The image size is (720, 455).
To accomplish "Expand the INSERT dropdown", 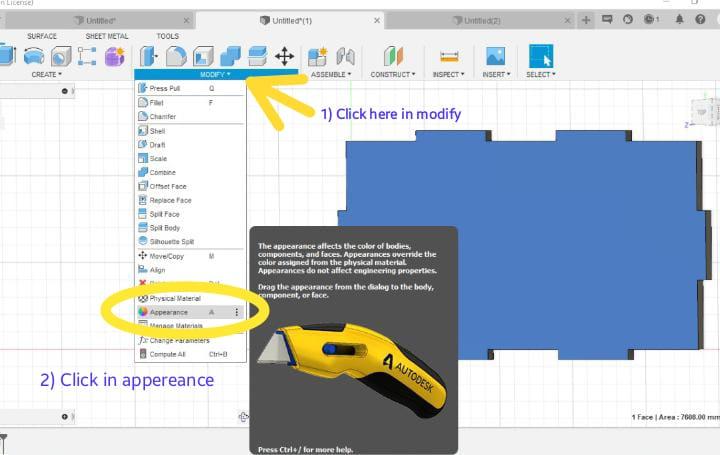I will tap(496, 74).
